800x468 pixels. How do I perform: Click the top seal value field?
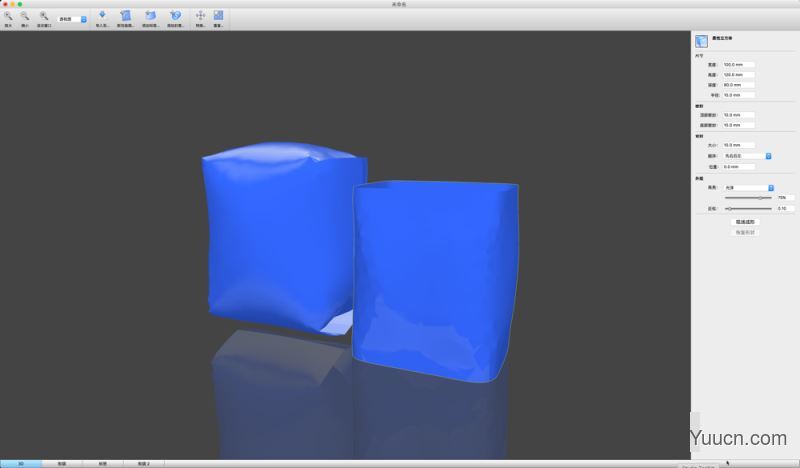(x=738, y=115)
